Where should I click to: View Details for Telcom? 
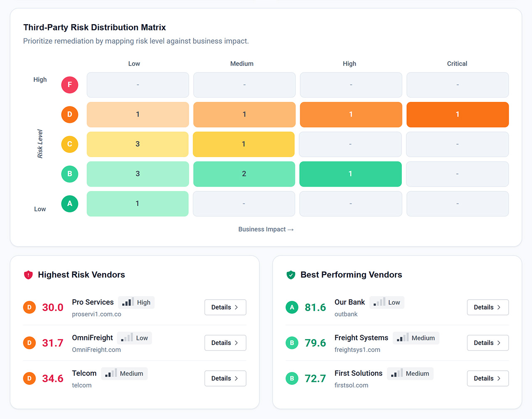(225, 378)
